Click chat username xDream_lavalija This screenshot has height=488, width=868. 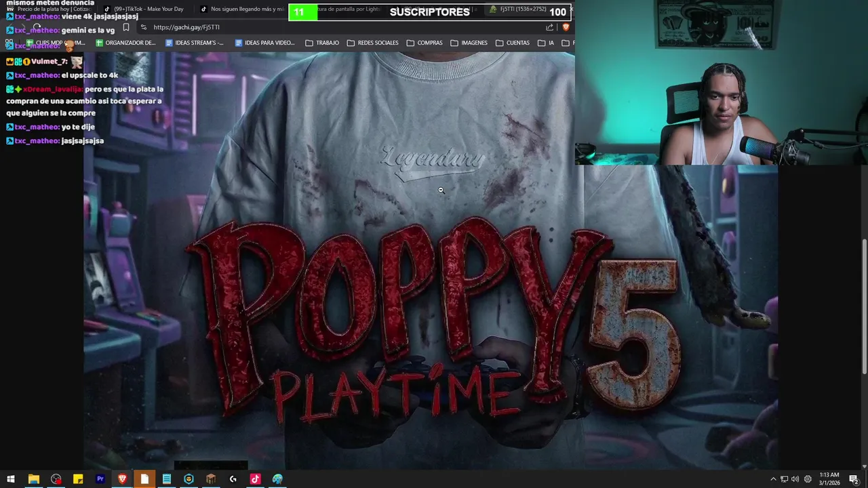(x=53, y=89)
